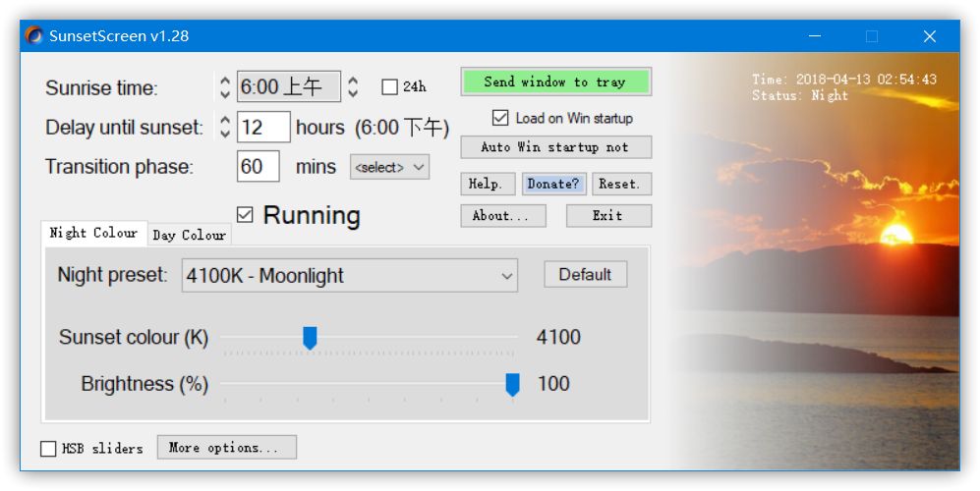Click the Brightness (%) slider handle
This screenshot has height=491, width=980.
pos(512,385)
